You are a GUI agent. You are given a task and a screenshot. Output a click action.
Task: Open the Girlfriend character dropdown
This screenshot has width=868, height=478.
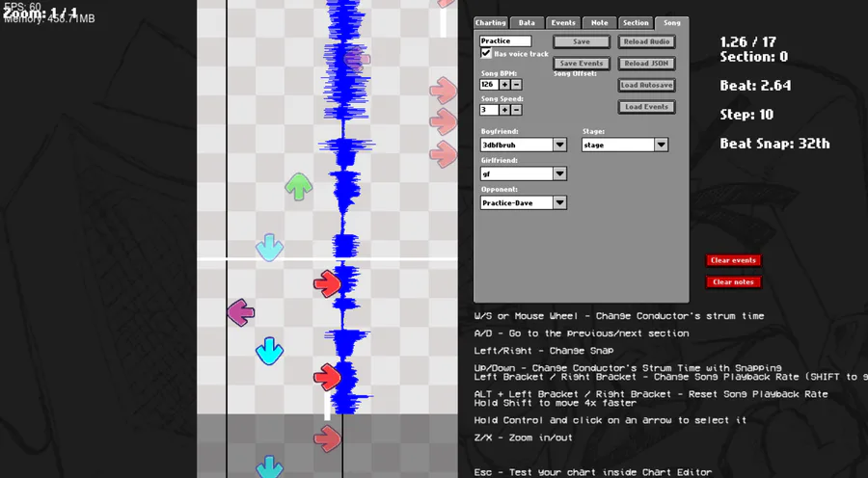[559, 173]
